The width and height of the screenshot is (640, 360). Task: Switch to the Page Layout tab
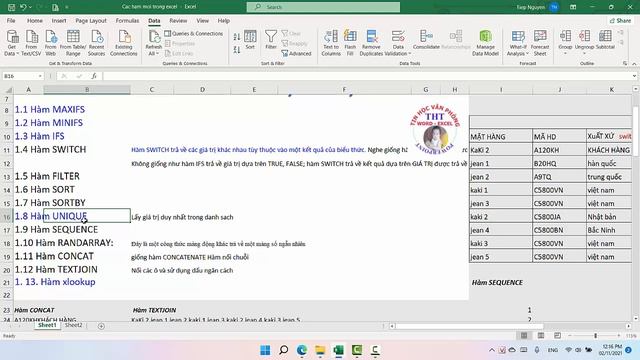[x=91, y=20]
